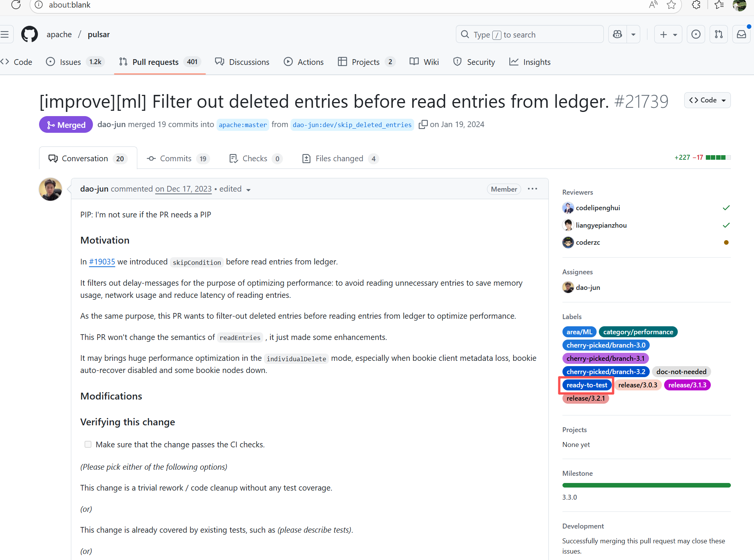Open the three-dot comment options menu

click(533, 189)
